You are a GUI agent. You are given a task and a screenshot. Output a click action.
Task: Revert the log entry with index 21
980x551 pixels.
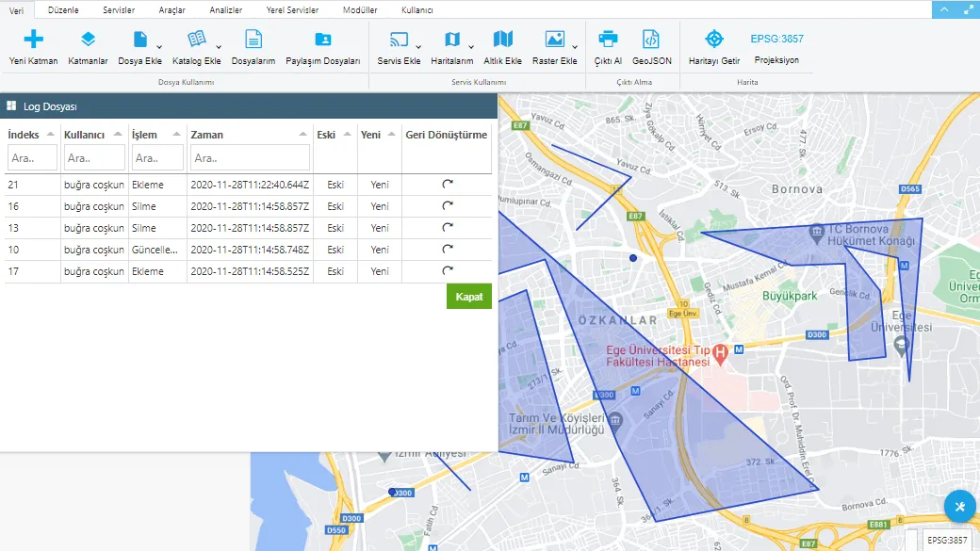(448, 185)
